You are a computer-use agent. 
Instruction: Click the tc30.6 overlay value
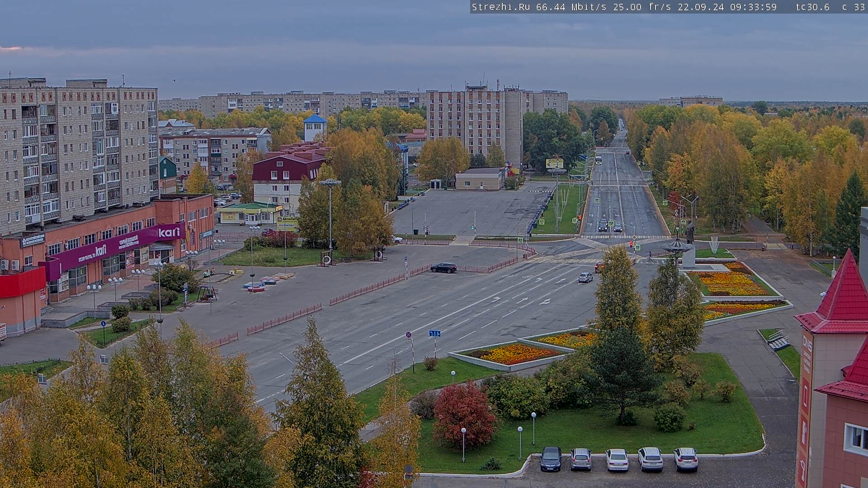click(x=812, y=7)
